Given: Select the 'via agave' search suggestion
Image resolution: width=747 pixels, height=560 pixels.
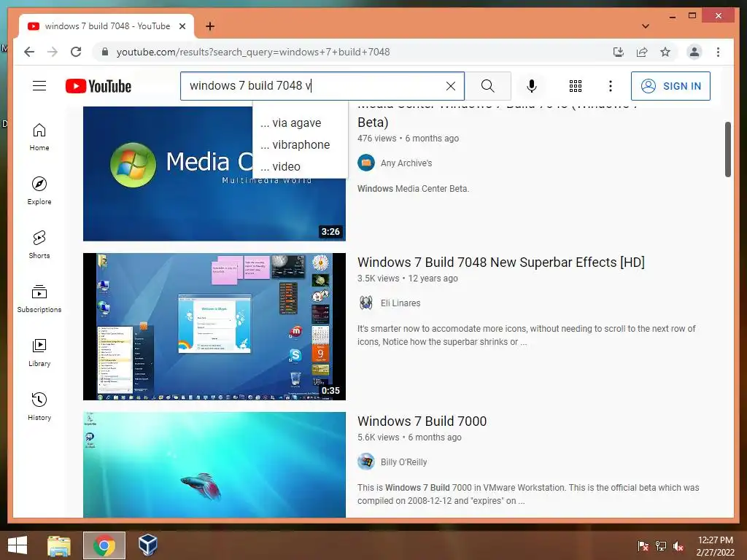Looking at the screenshot, I should (x=300, y=122).
